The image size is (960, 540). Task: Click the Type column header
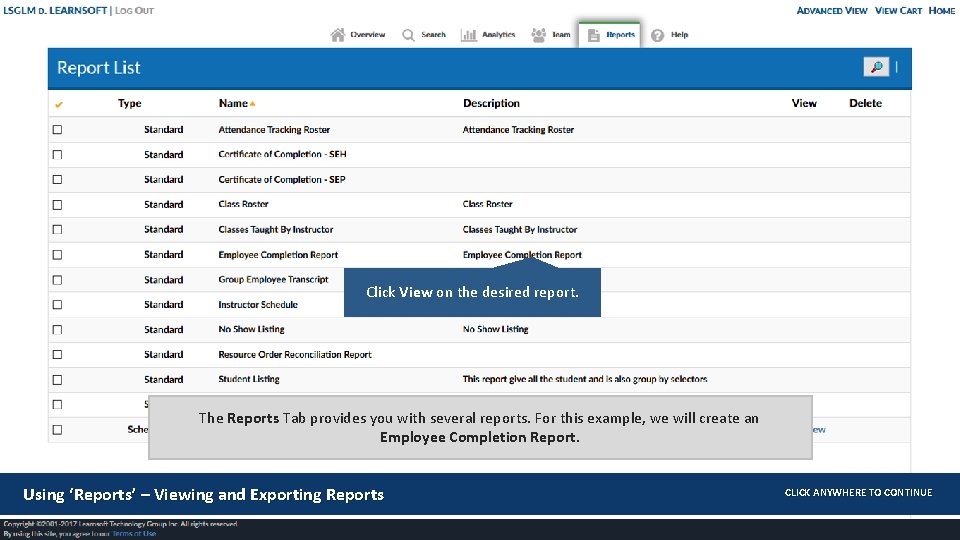coord(129,103)
